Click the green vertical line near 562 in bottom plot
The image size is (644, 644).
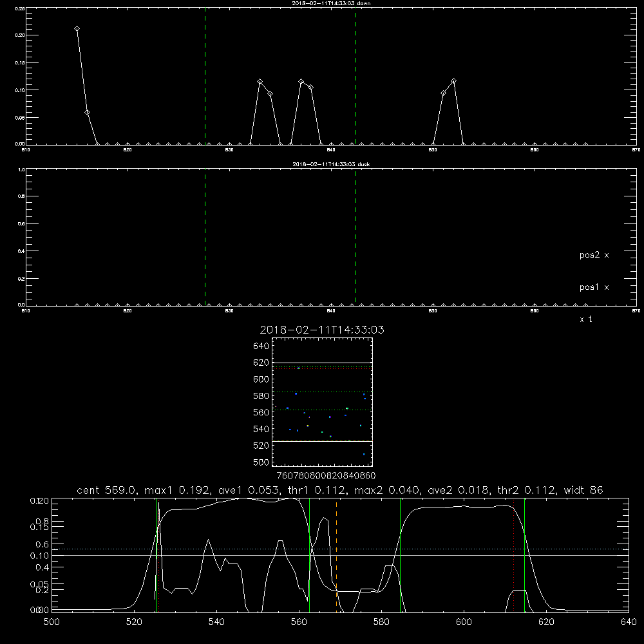[309, 555]
